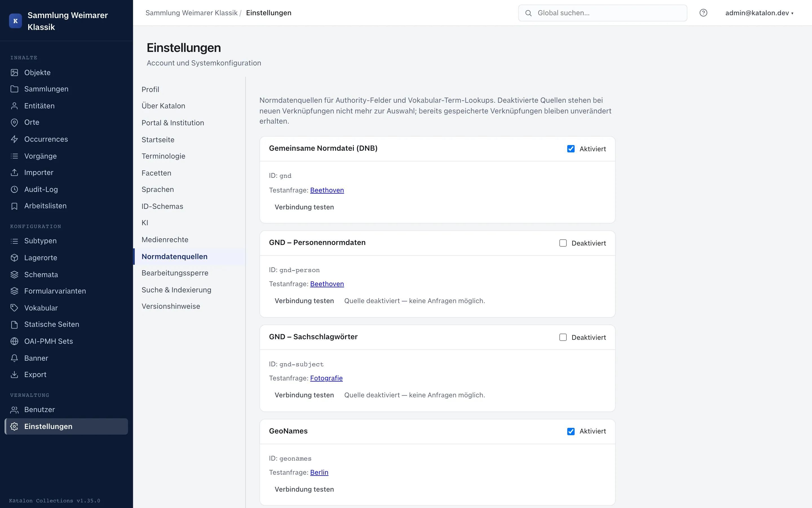Viewport: 812px width, 508px height.
Task: Click Verbindung testen under GeoNames
Action: [304, 489]
